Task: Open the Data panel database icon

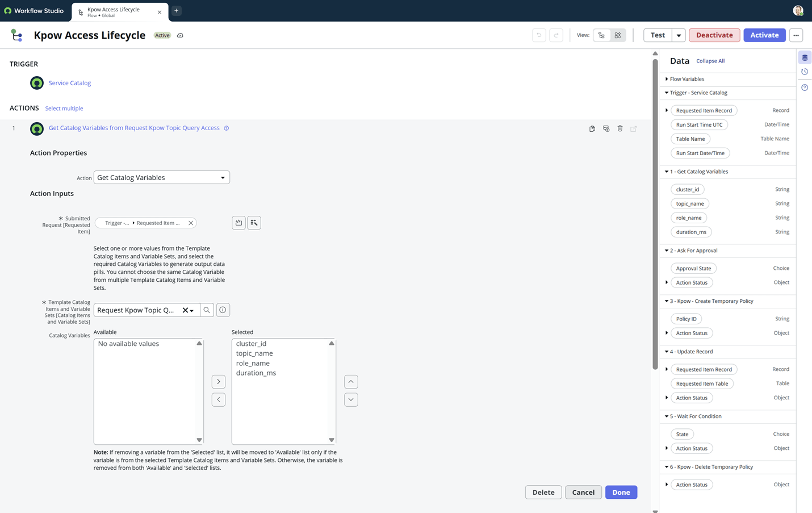Action: pyautogui.click(x=805, y=57)
